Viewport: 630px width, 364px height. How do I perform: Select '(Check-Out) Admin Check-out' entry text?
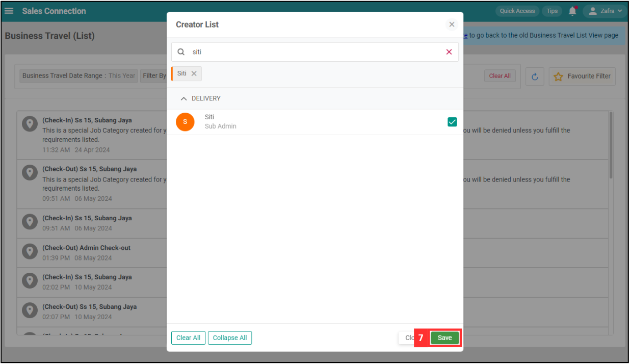tap(86, 248)
